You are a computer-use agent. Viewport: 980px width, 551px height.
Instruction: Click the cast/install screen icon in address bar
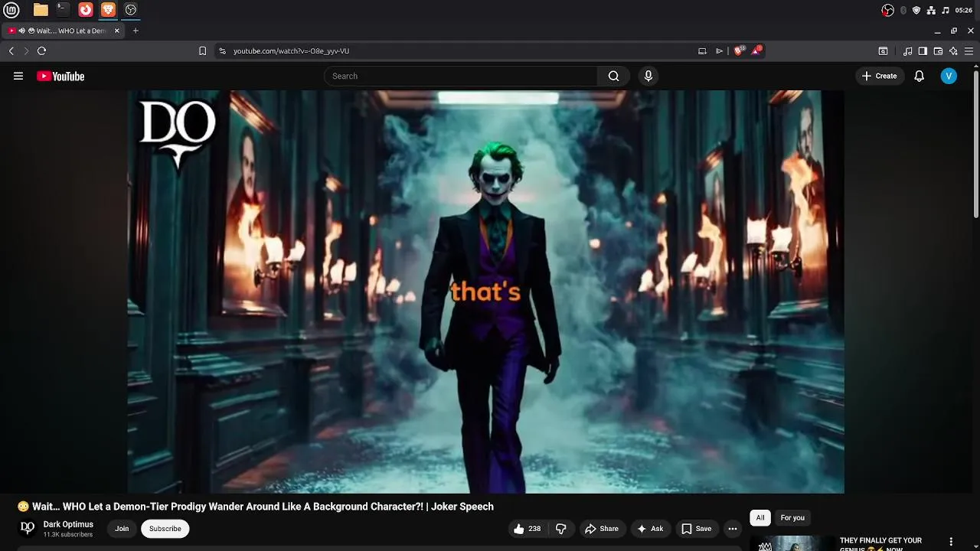pyautogui.click(x=702, y=51)
